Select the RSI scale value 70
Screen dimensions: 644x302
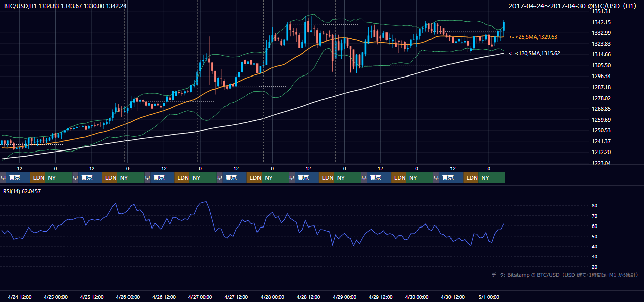594,216
